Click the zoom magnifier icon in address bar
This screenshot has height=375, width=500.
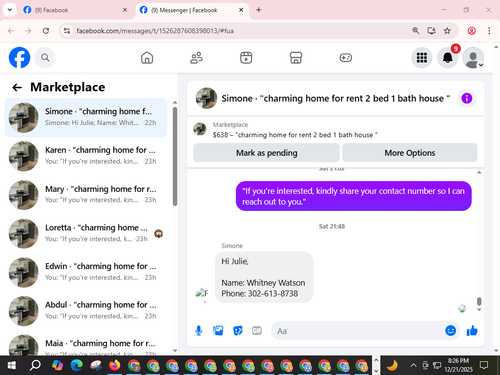click(x=415, y=31)
